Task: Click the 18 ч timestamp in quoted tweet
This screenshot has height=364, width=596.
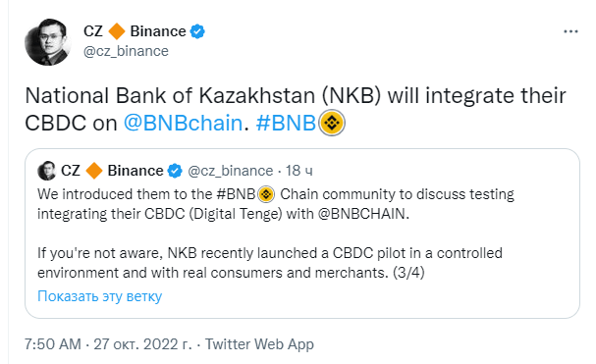Action: point(299,171)
